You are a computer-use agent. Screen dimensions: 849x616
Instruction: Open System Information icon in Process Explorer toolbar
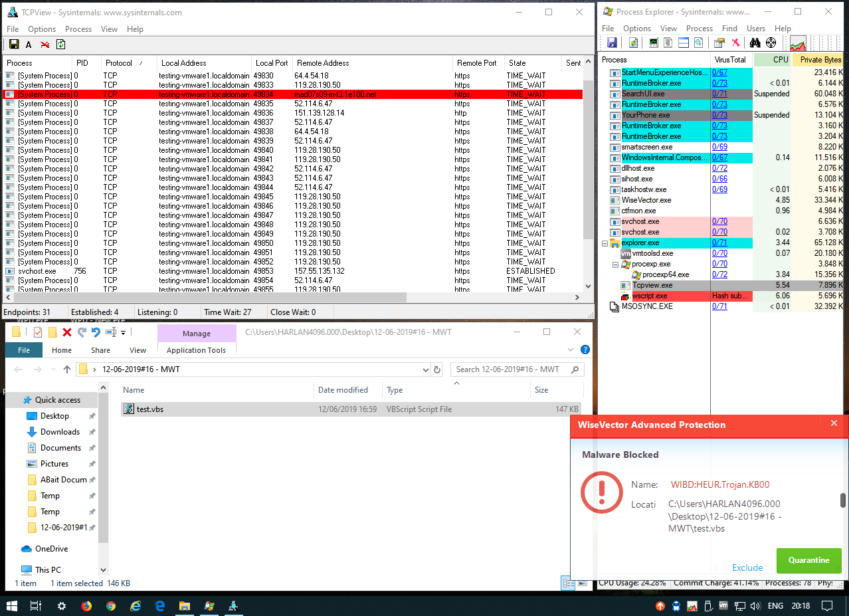[x=654, y=43]
